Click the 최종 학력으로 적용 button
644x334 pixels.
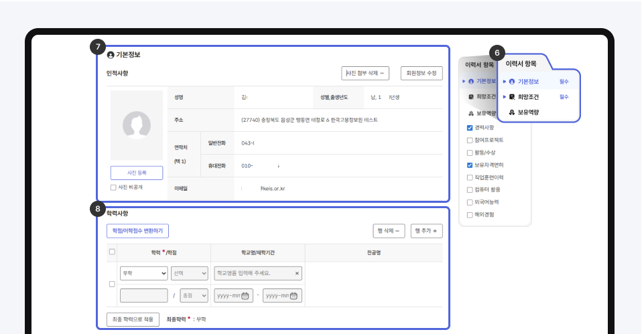point(133,319)
